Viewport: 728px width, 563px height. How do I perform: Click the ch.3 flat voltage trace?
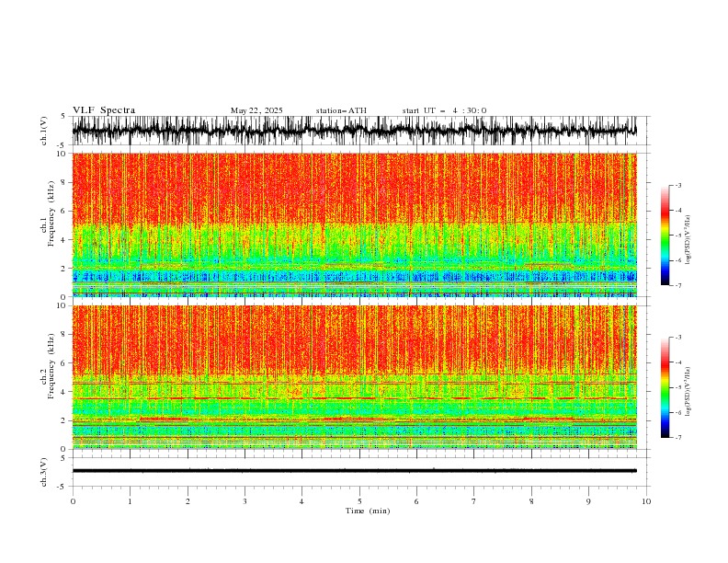click(354, 471)
